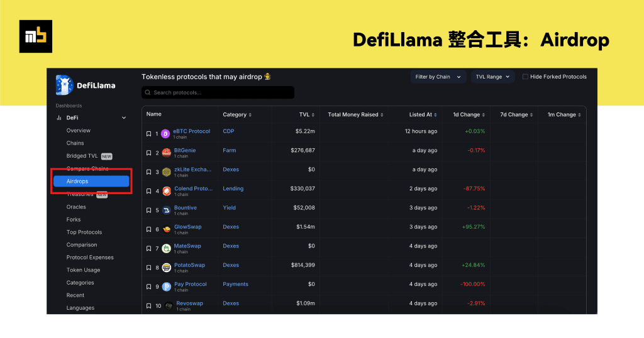Open eBTC Protocol link
The image size is (644, 338).
click(x=191, y=131)
